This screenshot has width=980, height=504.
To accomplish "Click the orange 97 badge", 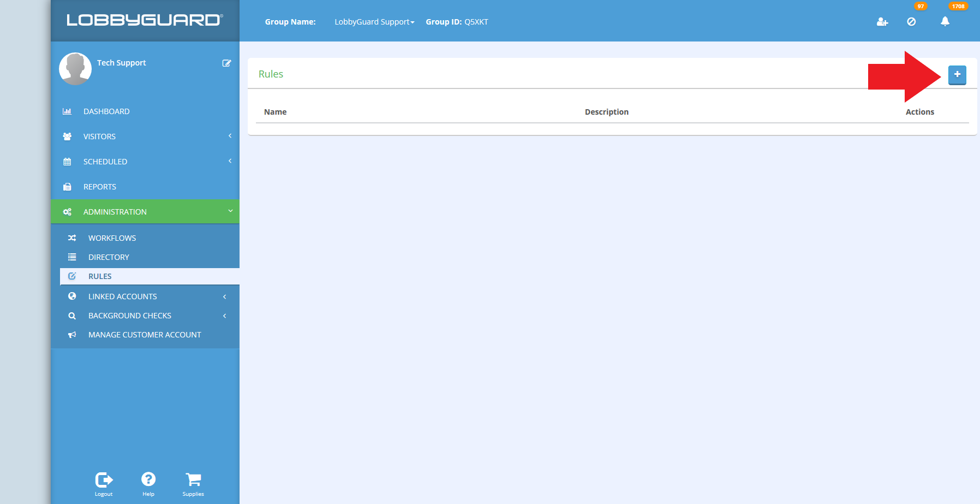I will [x=921, y=7].
